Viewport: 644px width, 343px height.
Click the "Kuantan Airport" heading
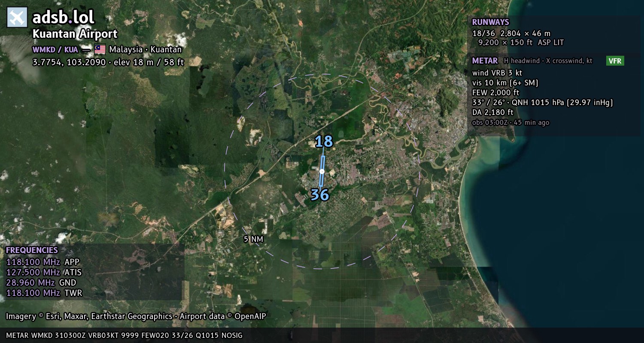click(75, 34)
